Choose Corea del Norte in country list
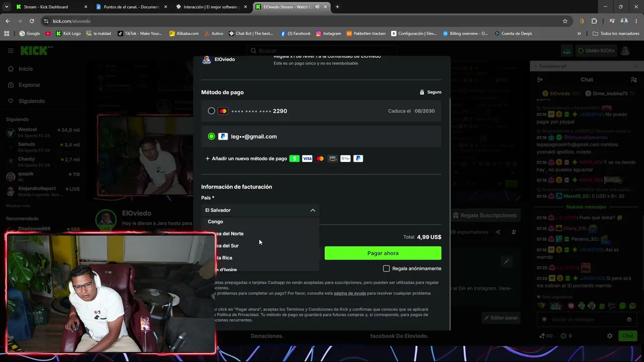This screenshot has height=362, width=644. [x=260, y=234]
